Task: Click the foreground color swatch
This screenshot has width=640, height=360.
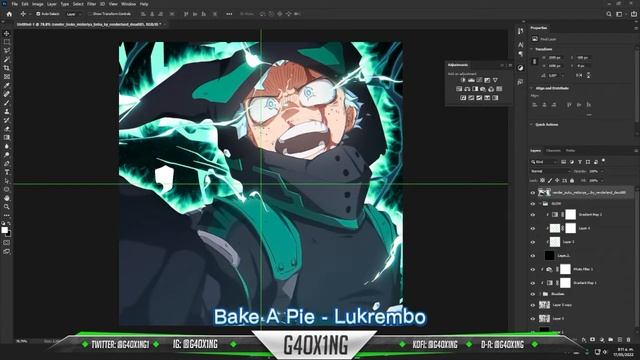Action: 4,230
